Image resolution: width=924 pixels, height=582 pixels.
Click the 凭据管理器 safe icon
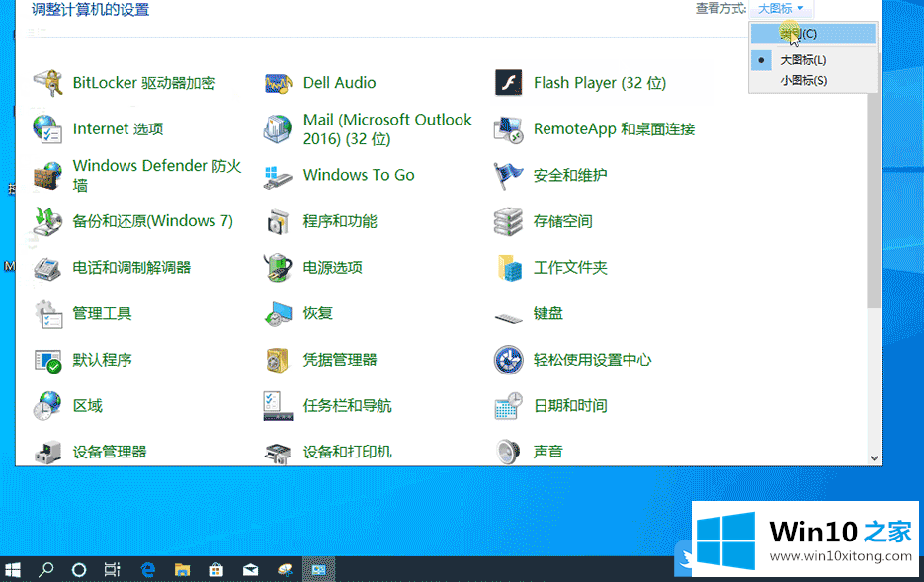coord(277,360)
